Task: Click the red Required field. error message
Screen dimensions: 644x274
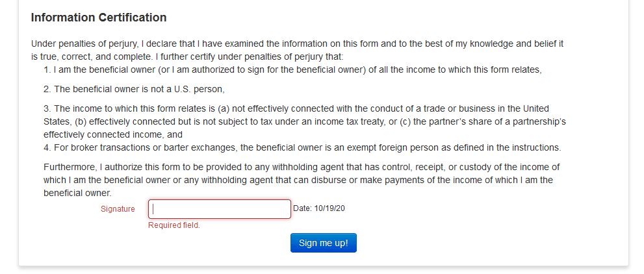Action: (174, 225)
